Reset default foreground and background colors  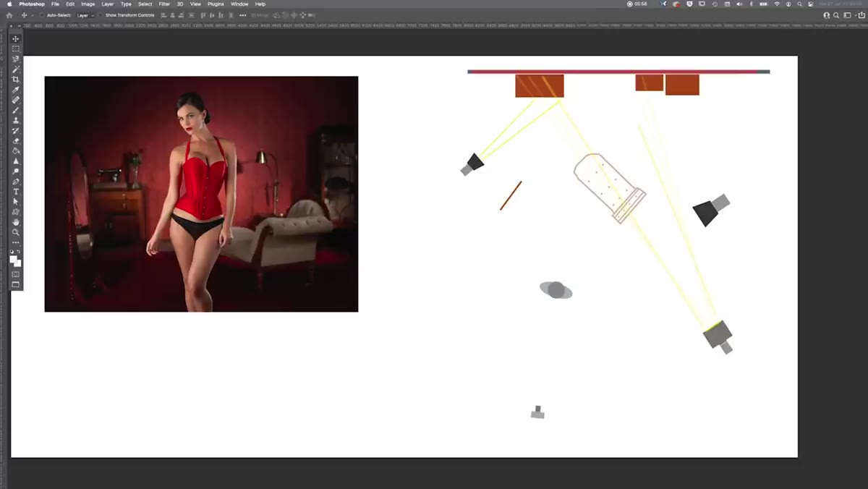[x=12, y=251]
